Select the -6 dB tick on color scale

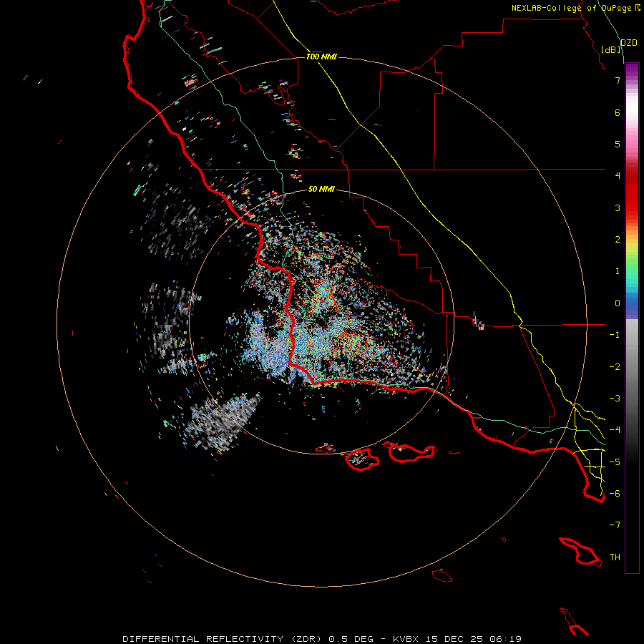pyautogui.click(x=615, y=494)
